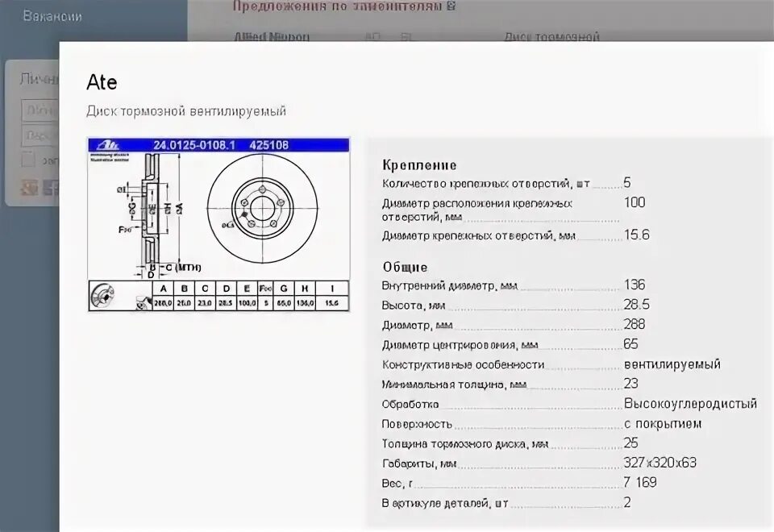Click the small disc icon in dimension table
Viewport: 774px width, 532px height.
point(103,296)
